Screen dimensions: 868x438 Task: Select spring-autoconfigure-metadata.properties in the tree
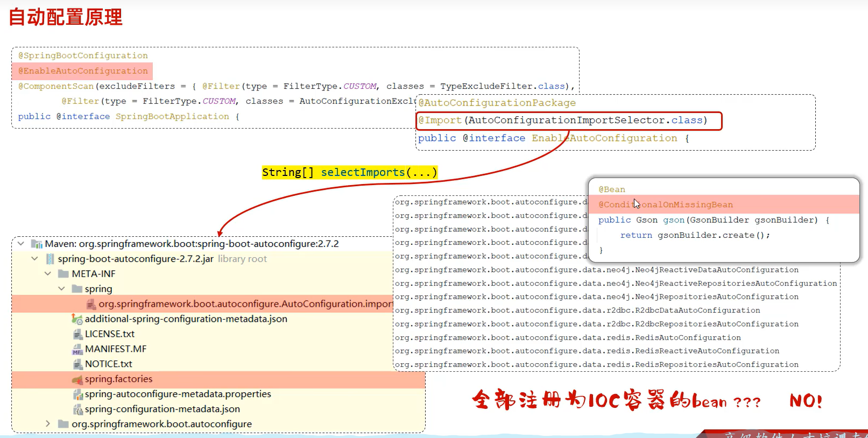click(178, 394)
